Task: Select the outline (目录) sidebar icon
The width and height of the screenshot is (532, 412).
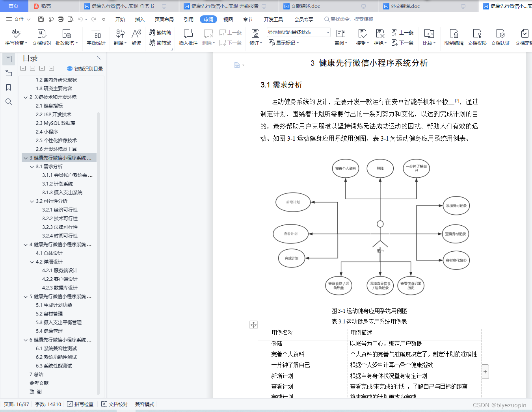Action: (9, 59)
